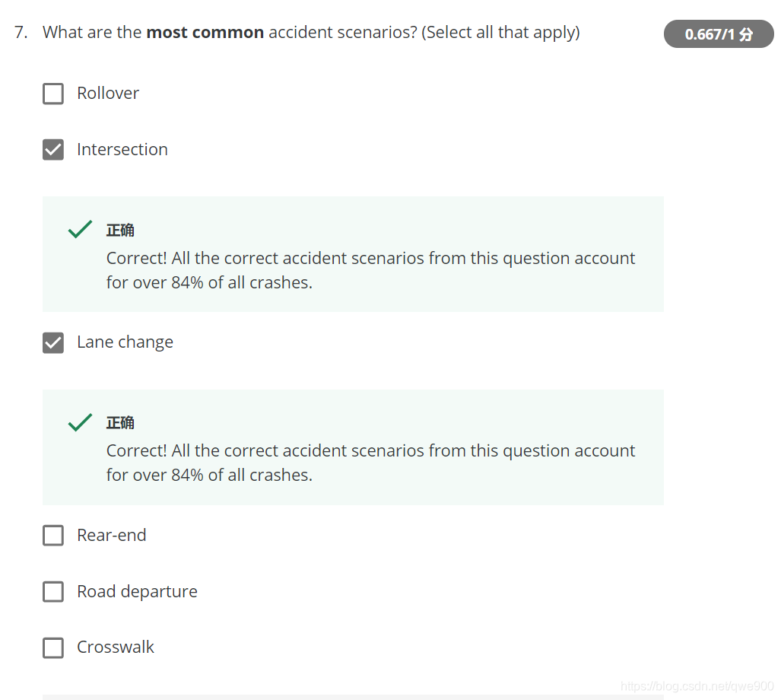781x700 pixels.
Task: Uncheck the Lane change checkbox
Action: 52,343
